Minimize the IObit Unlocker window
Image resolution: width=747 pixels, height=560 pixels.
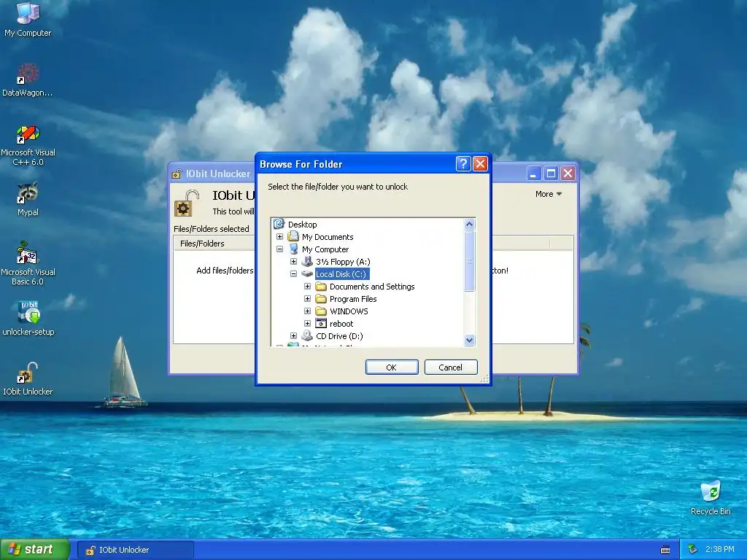[533, 174]
